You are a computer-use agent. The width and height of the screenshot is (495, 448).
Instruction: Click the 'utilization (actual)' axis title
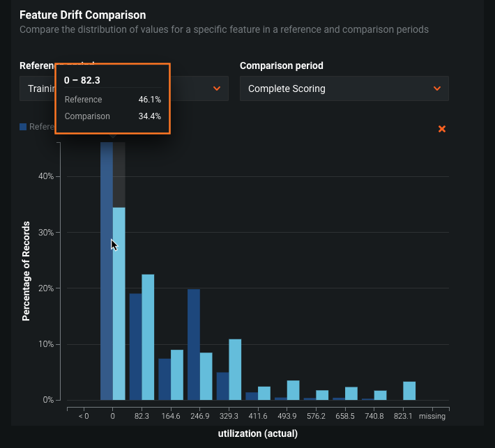point(257,433)
